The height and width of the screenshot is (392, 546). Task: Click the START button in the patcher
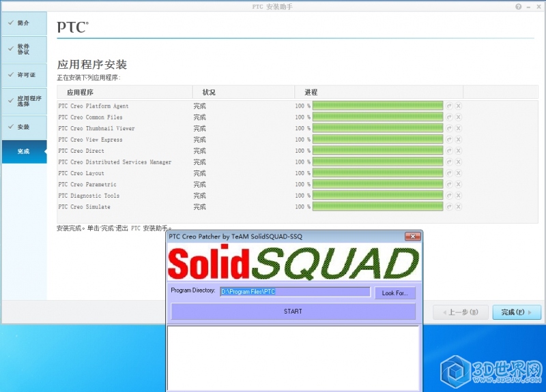coord(293,312)
